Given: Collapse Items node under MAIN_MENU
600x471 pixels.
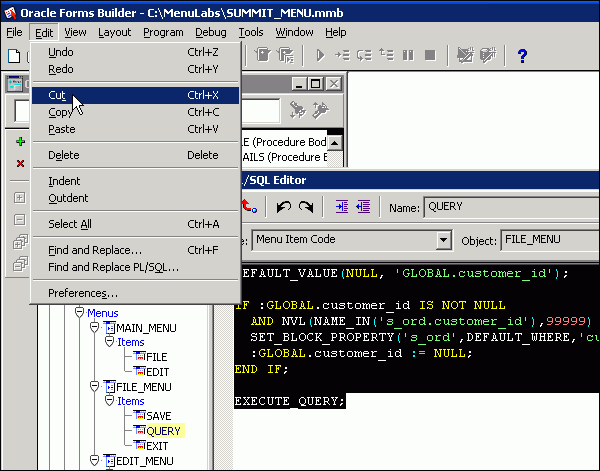Looking at the screenshot, I should click(109, 341).
